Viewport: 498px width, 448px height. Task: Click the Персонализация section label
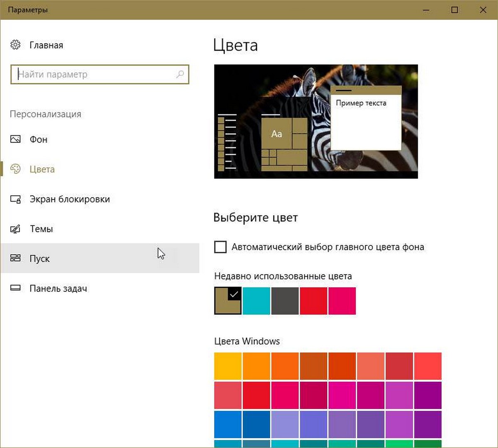[46, 114]
